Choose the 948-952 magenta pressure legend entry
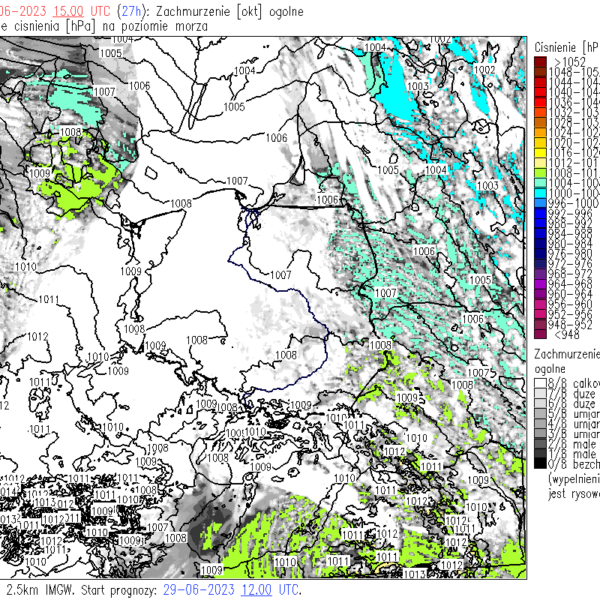The width and height of the screenshot is (600, 600). (540, 324)
